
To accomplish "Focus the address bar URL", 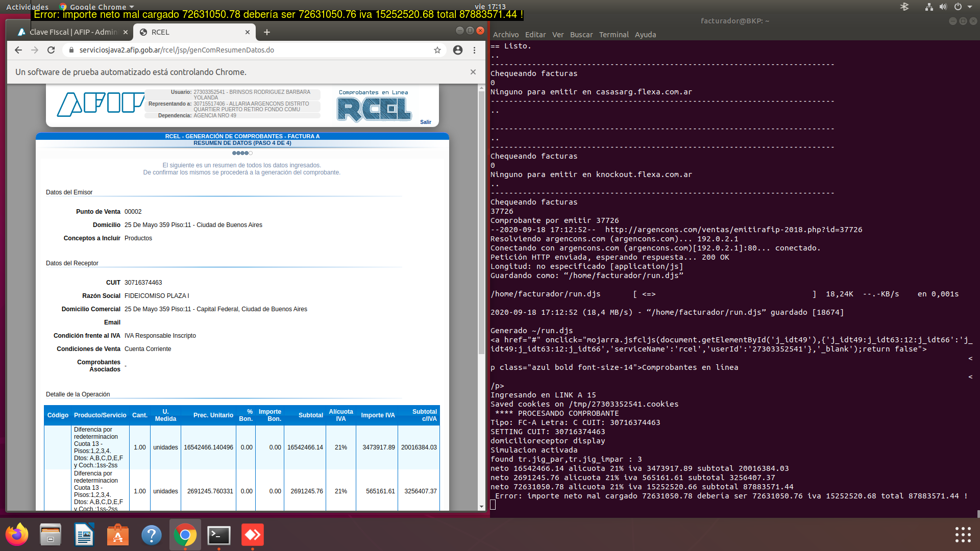I will [x=177, y=50].
